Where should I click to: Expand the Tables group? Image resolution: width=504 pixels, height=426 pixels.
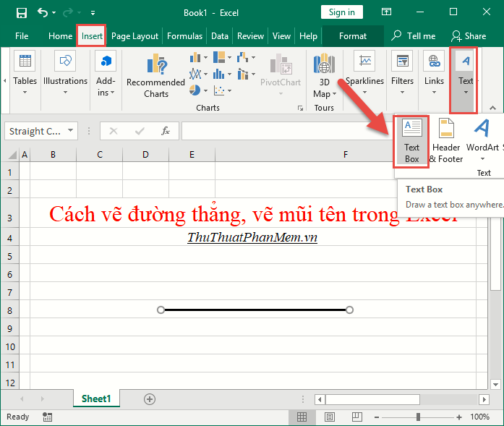click(25, 72)
